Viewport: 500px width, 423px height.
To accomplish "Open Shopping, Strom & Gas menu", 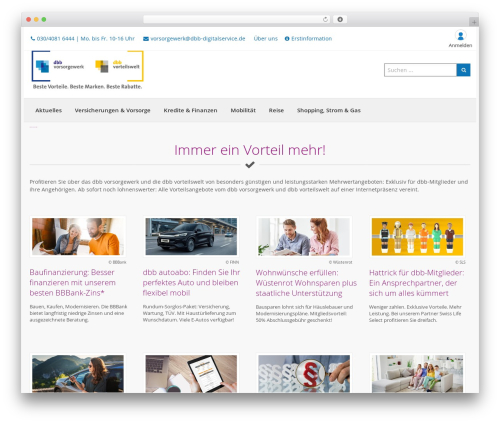I will (329, 110).
